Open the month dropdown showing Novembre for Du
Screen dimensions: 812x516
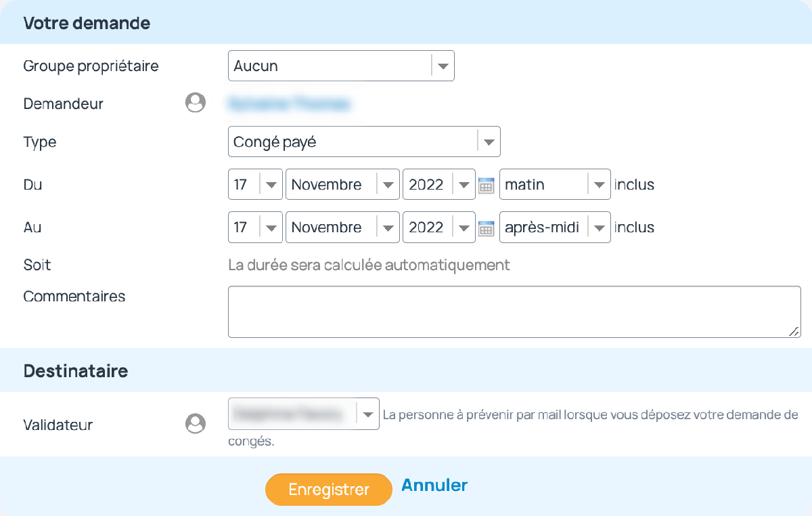point(388,184)
